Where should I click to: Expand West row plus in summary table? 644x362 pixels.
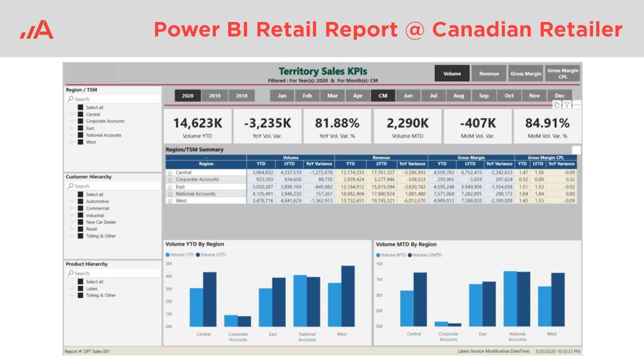[x=170, y=201]
